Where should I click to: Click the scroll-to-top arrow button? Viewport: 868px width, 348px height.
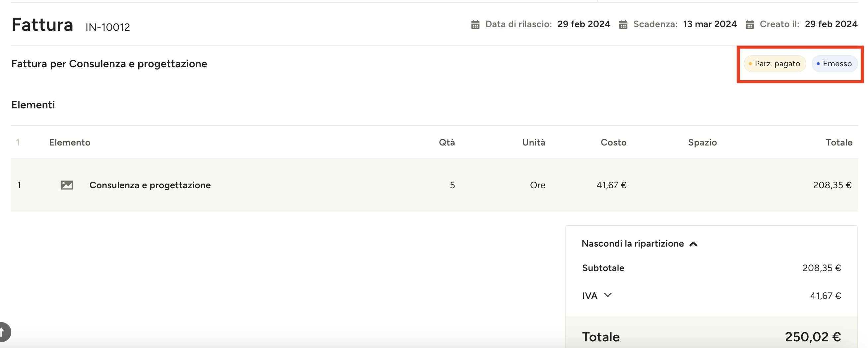coord(3,332)
